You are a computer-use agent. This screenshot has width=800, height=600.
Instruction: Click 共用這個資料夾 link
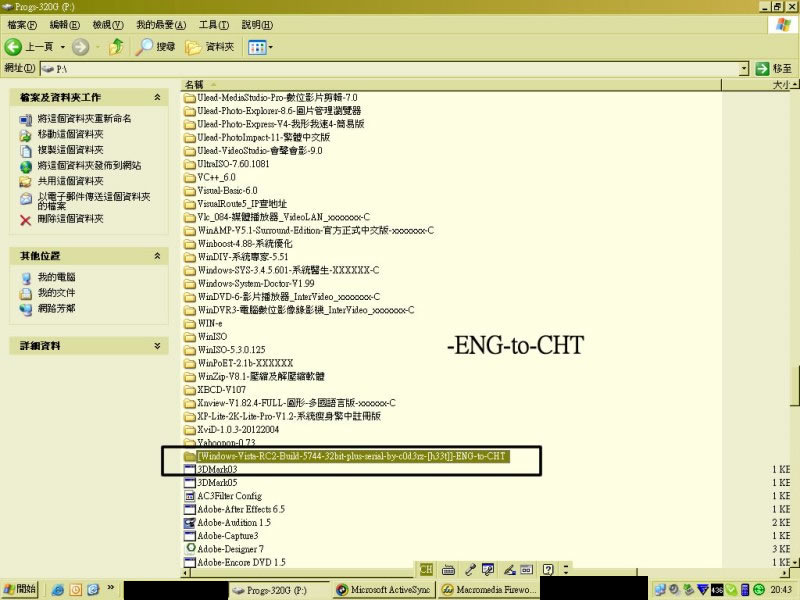click(70, 181)
